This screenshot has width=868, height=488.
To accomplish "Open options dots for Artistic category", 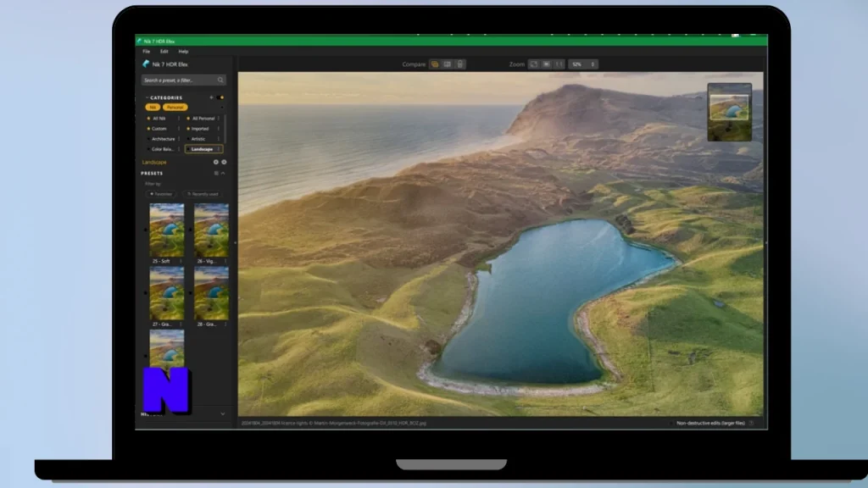I will click(x=219, y=139).
